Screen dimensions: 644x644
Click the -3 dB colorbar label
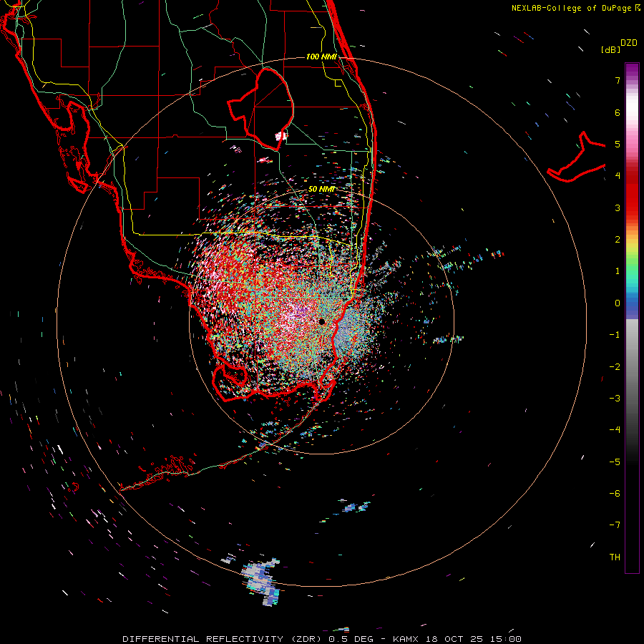[x=615, y=399]
